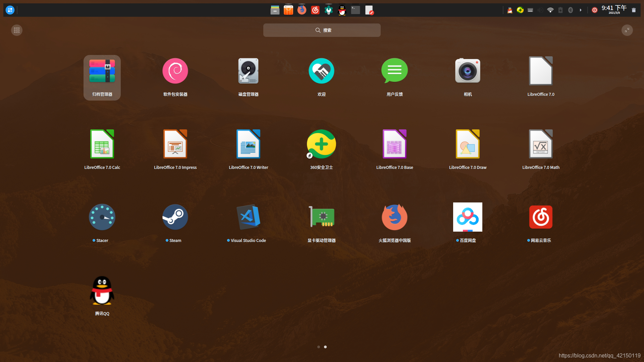Open the text editor in the dock

pos(369,10)
